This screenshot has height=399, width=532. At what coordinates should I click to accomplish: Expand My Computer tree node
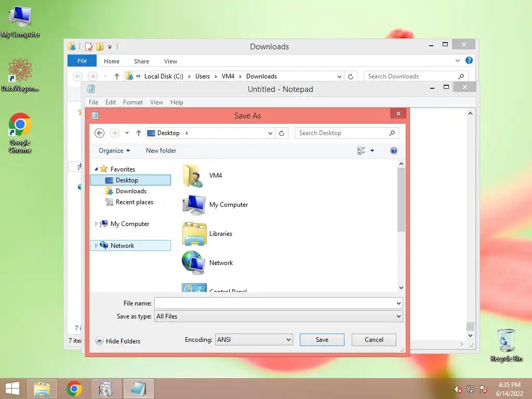[96, 224]
